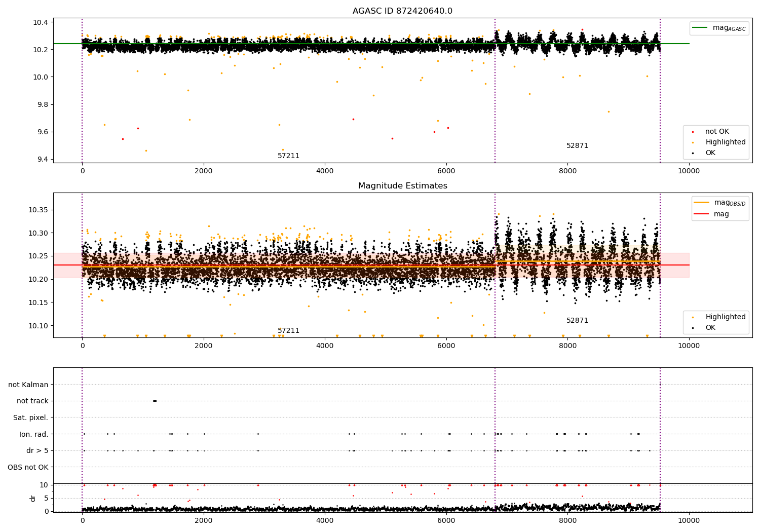The width and height of the screenshot is (760, 532).
Task: Select 'not OK' legend entry in top plot
Action: 717,132
